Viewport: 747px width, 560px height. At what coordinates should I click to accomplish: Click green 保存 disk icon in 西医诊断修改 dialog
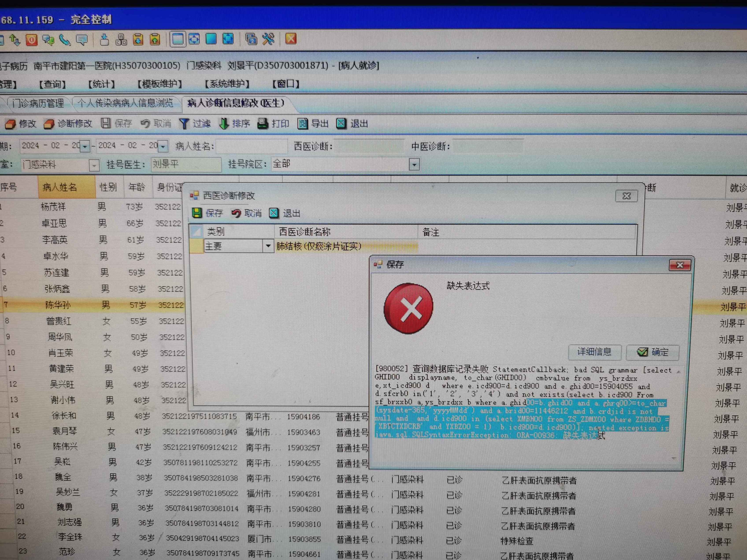click(x=197, y=213)
